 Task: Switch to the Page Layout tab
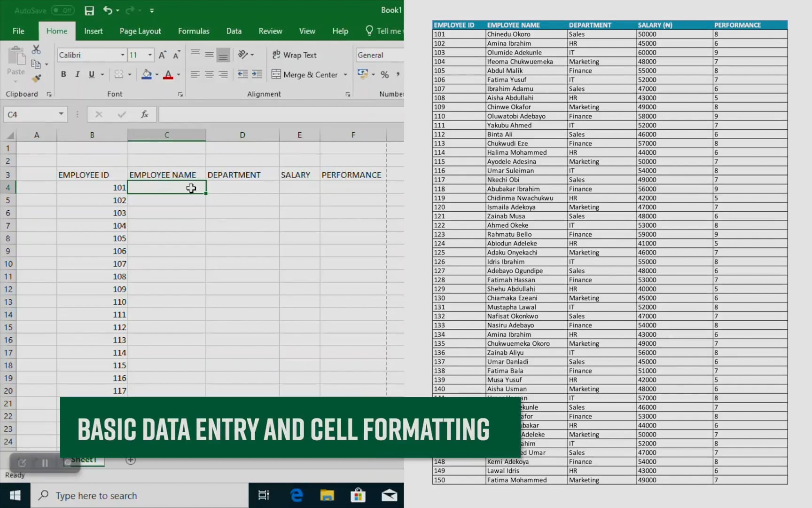140,31
